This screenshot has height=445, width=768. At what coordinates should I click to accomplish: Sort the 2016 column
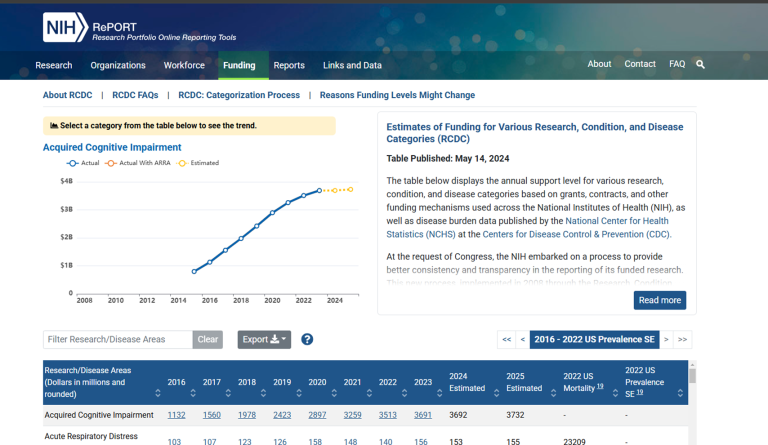tap(193, 393)
